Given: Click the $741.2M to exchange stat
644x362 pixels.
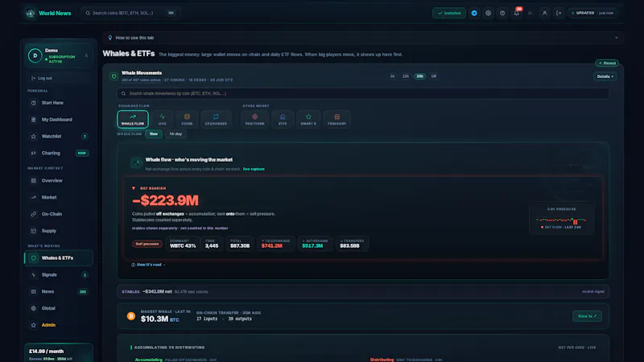Looking at the screenshot, I should pos(275,244).
